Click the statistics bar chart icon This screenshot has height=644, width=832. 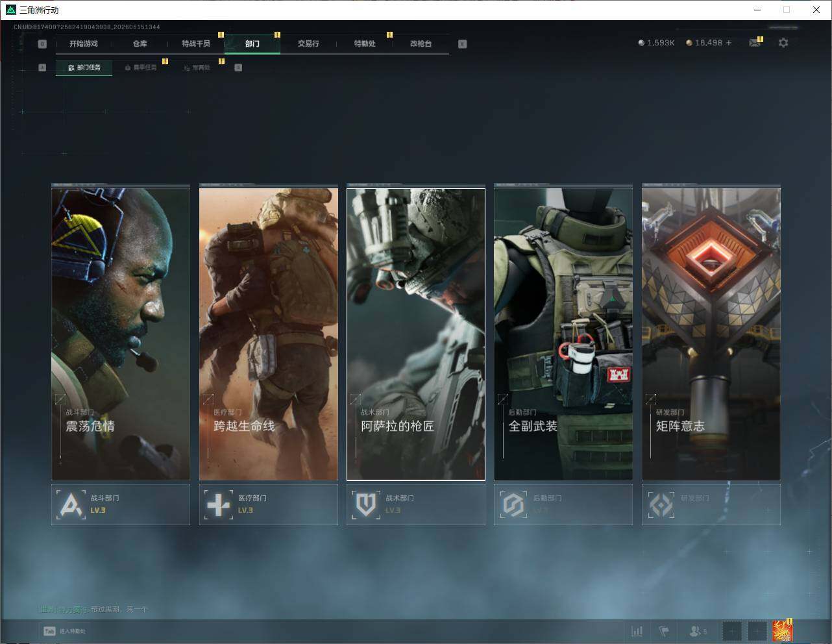tap(637, 631)
